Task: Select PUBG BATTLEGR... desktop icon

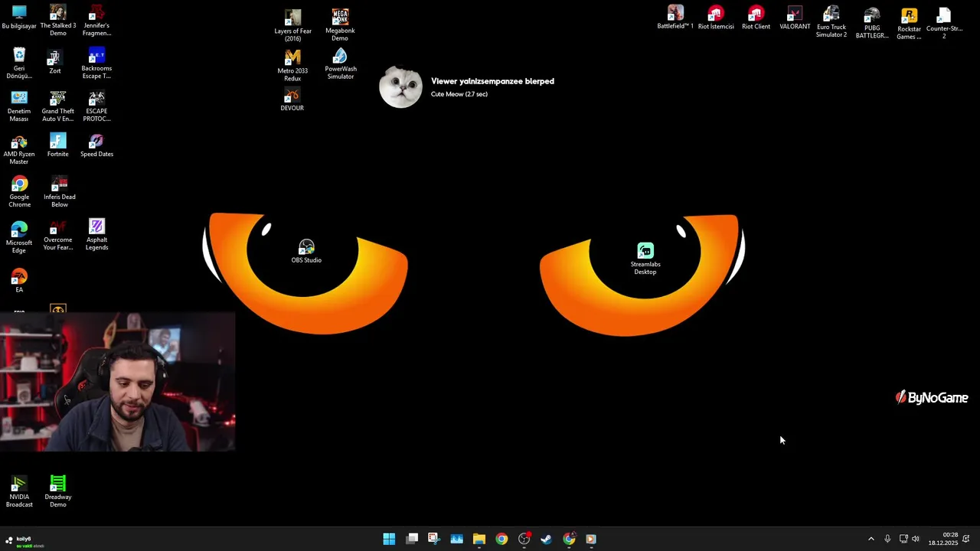Action: [872, 24]
